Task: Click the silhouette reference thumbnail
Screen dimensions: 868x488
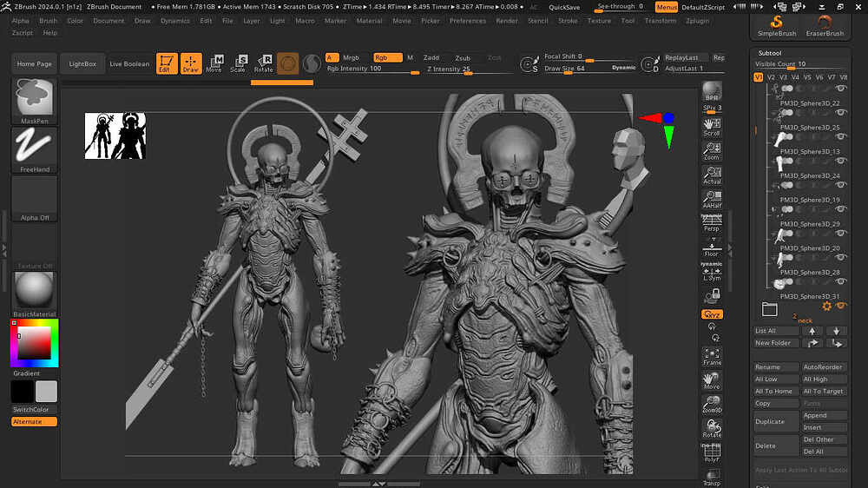Action: [x=115, y=135]
